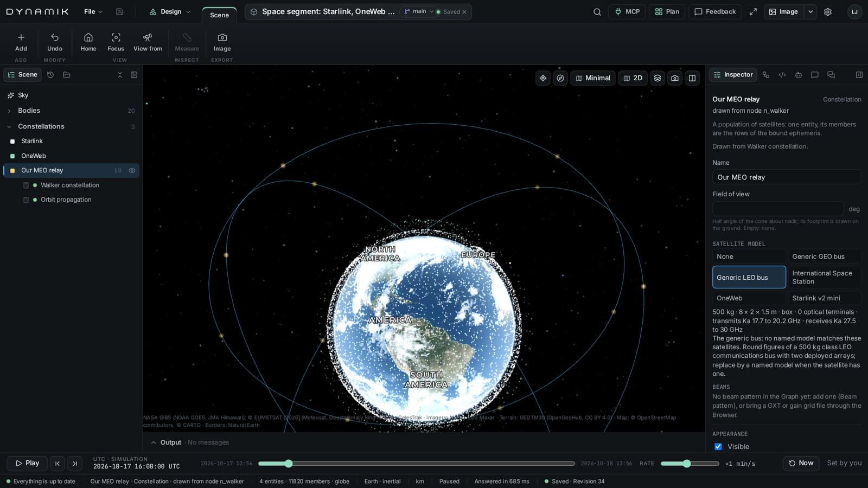Select the Generic GEO bus model
This screenshot has width=868, height=488.
[x=825, y=256]
